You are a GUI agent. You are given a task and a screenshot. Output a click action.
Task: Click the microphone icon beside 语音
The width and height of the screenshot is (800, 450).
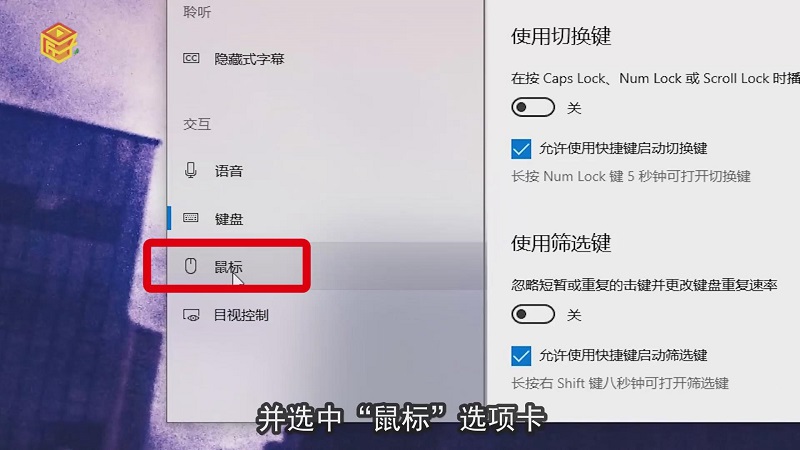191,170
